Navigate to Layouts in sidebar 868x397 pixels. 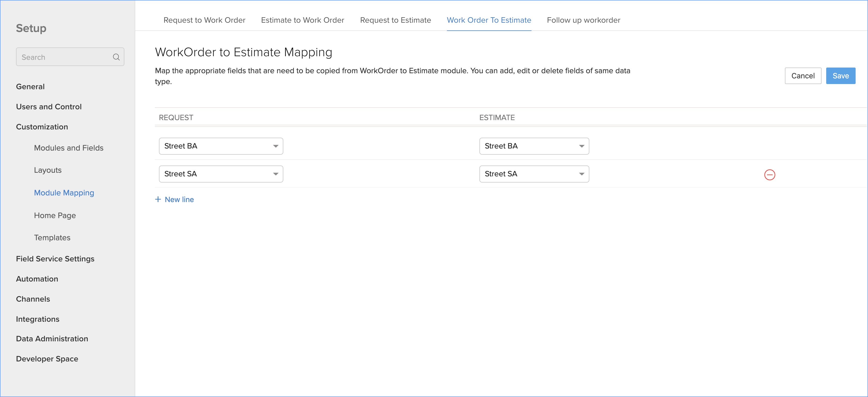[x=47, y=170]
